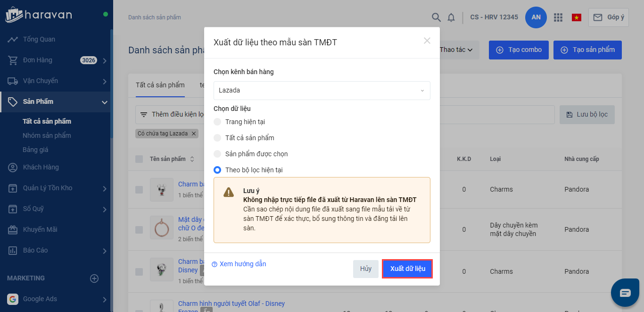The width and height of the screenshot is (644, 312).
Task: Click the search magnifier icon
Action: 437,17
